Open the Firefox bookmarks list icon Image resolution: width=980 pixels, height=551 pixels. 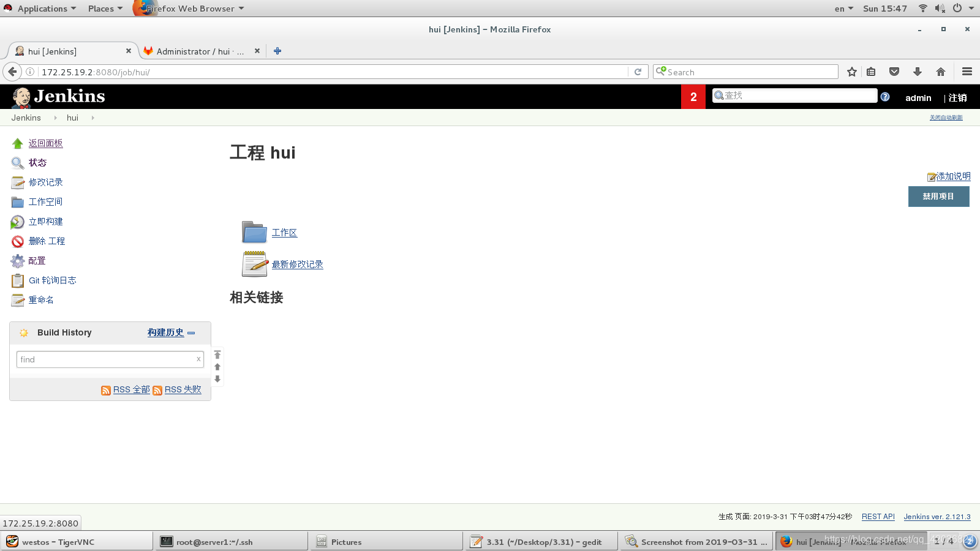pyautogui.click(x=871, y=72)
